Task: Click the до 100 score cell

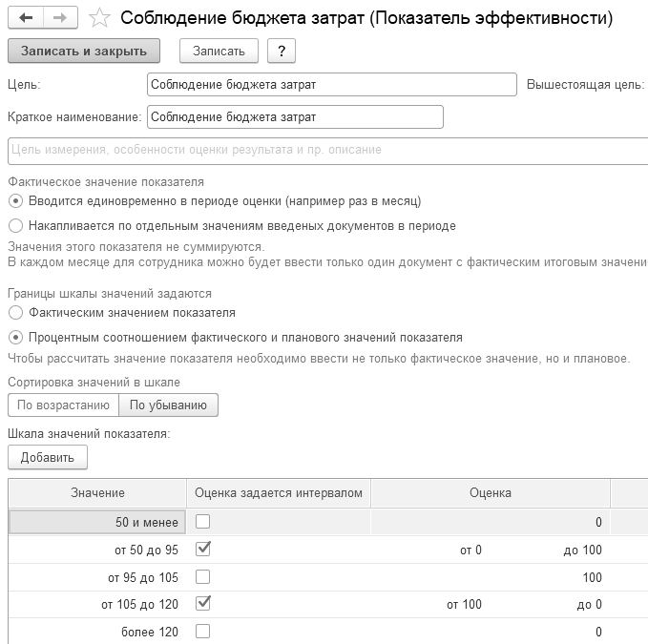Action: tap(583, 550)
